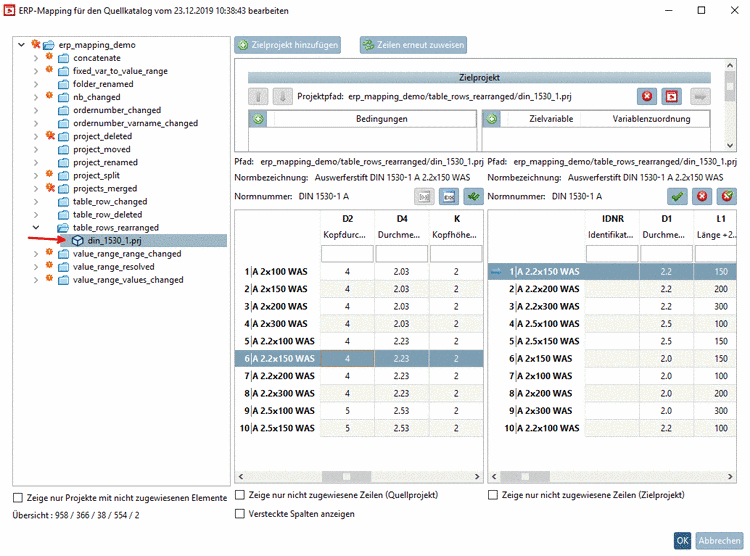Cancel with the Abbrechen button
750x556 pixels.
pyautogui.click(x=719, y=541)
